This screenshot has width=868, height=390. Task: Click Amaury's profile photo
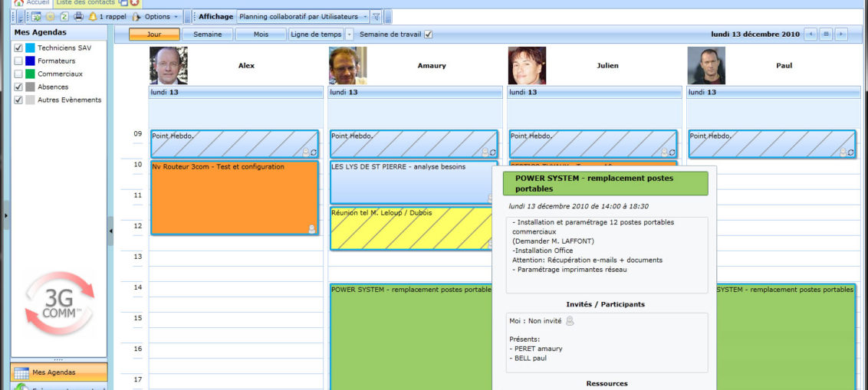coord(347,65)
